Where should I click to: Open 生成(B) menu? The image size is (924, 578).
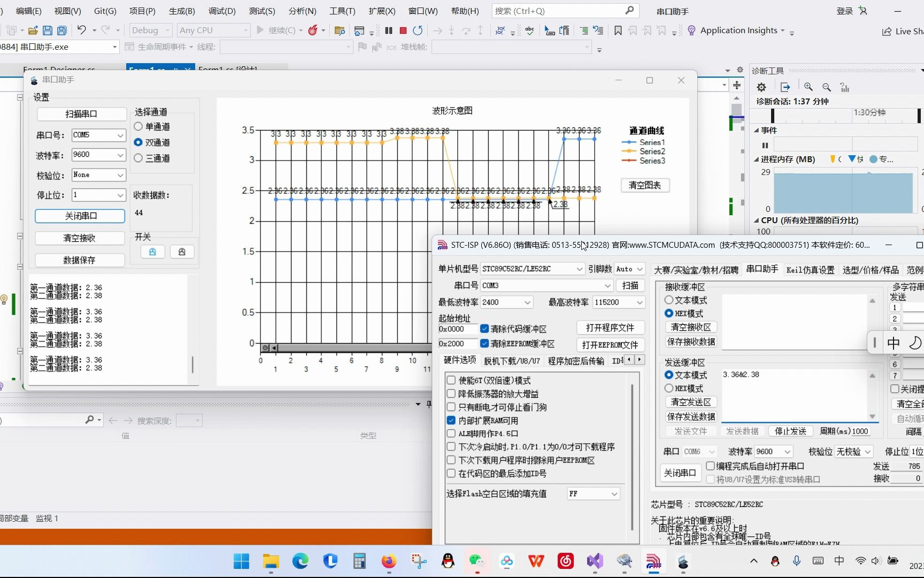tap(182, 11)
